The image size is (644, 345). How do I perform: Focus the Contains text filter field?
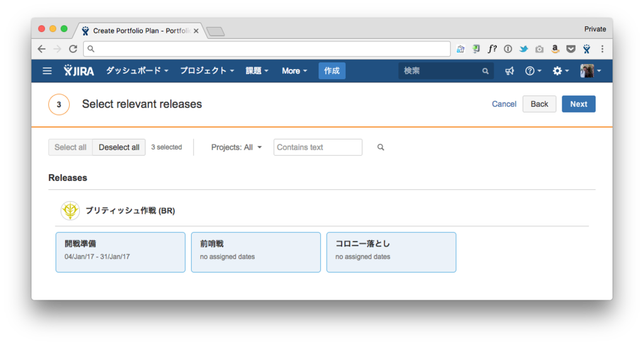pos(318,147)
